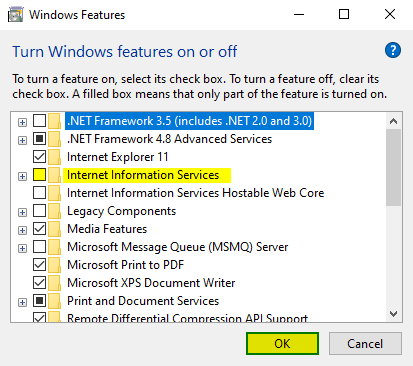Uncheck the Microsoft Print to PDF checkbox
Viewport: 413px width, 366px height.
pos(39,265)
